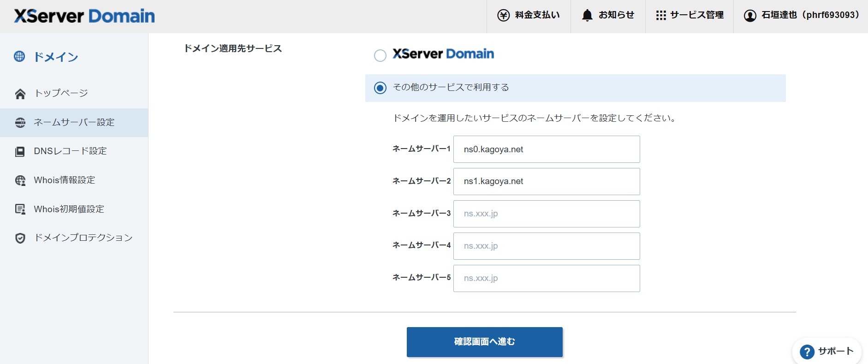This screenshot has height=364, width=868.
Task: Click the service management grid icon
Action: pyautogui.click(x=661, y=15)
